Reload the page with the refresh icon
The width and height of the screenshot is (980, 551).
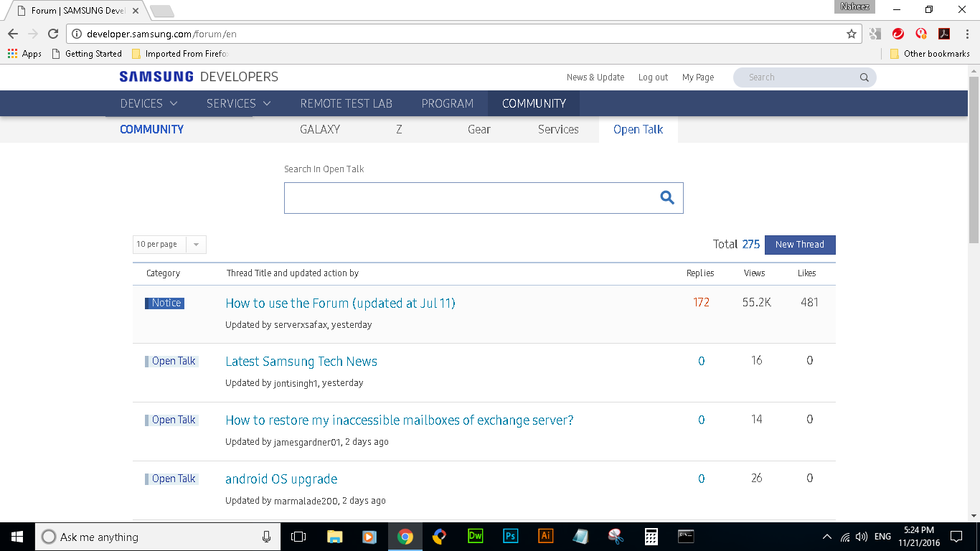coord(53,34)
